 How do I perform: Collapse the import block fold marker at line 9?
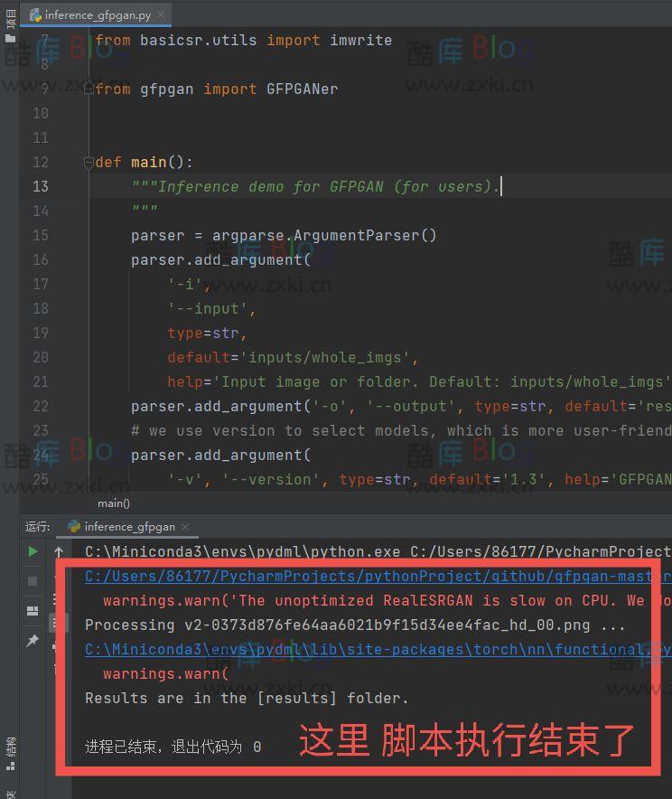[x=89, y=89]
